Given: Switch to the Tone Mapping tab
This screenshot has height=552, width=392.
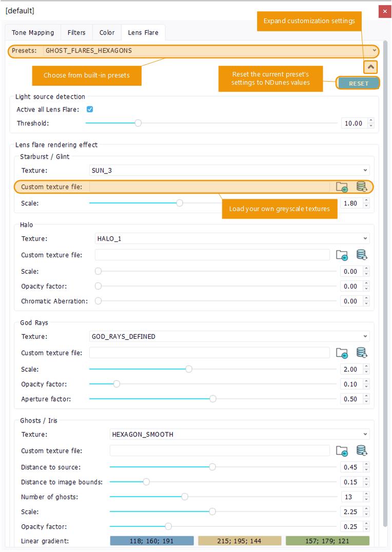Looking at the screenshot, I should click(33, 32).
